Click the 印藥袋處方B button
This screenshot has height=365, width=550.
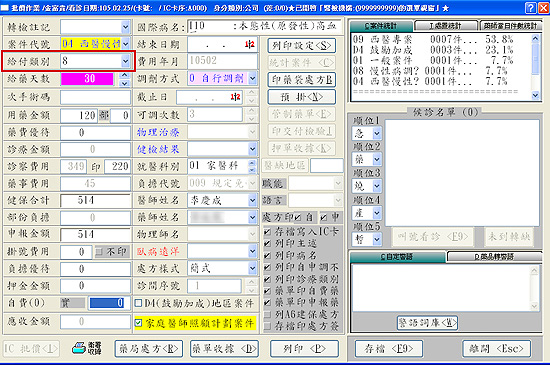point(301,80)
